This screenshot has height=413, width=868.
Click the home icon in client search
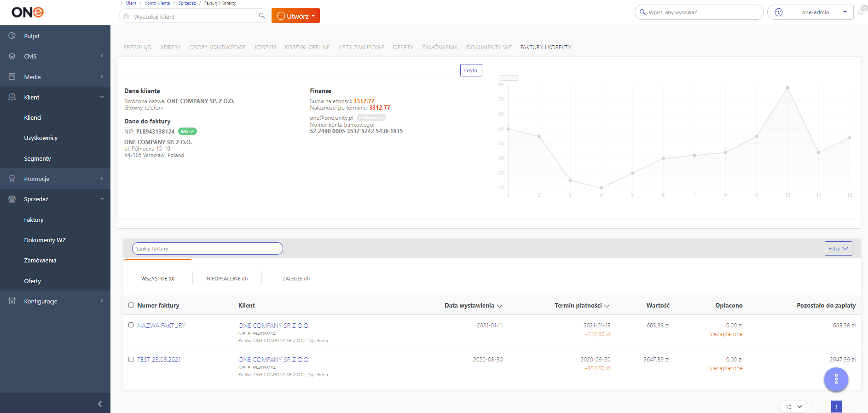126,16
